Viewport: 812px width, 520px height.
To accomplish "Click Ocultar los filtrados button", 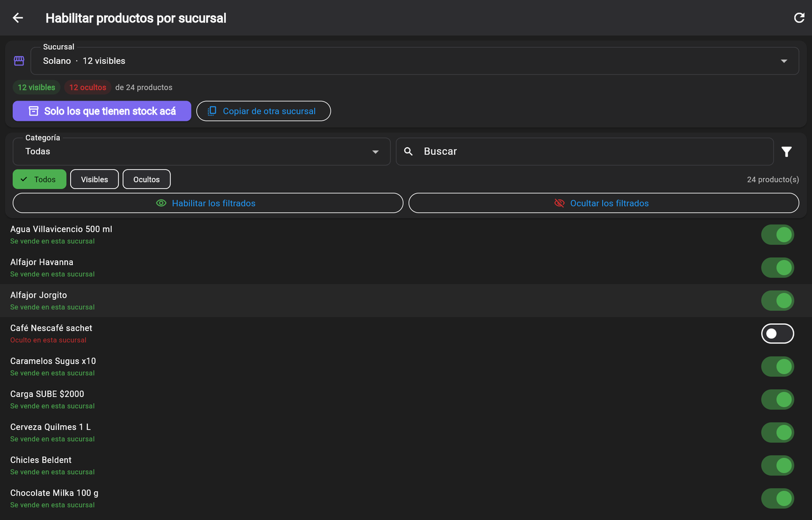I will click(604, 203).
